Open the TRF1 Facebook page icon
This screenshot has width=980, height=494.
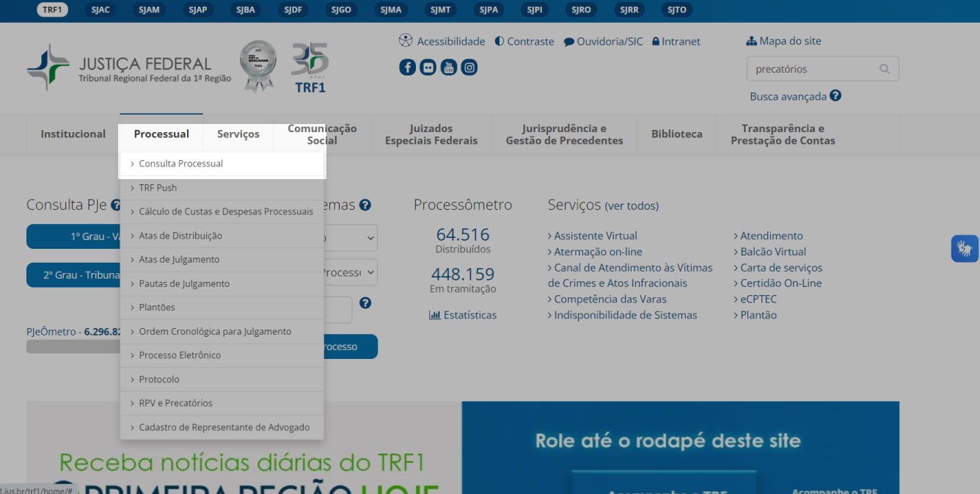click(408, 67)
